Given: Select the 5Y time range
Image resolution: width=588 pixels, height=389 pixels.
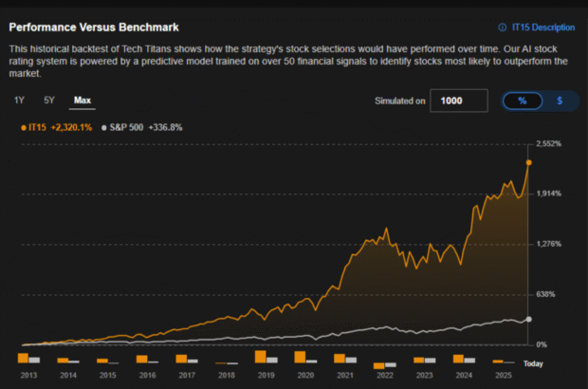Looking at the screenshot, I should (x=48, y=100).
